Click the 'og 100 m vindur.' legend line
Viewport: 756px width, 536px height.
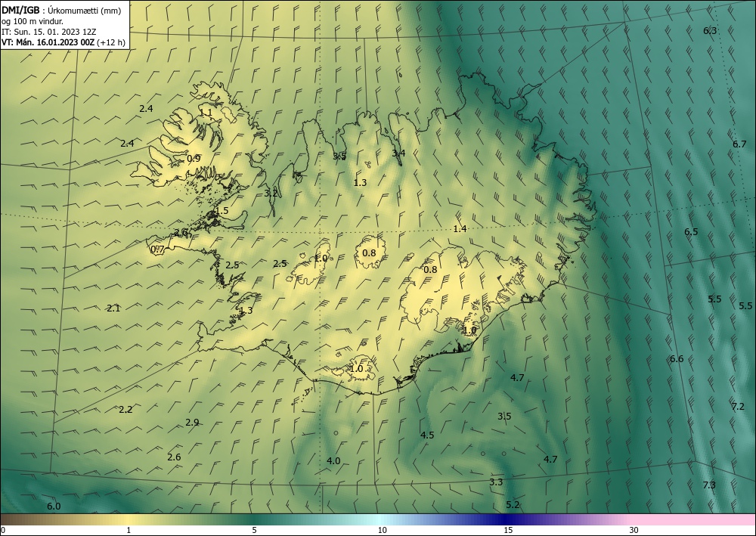(x=33, y=21)
